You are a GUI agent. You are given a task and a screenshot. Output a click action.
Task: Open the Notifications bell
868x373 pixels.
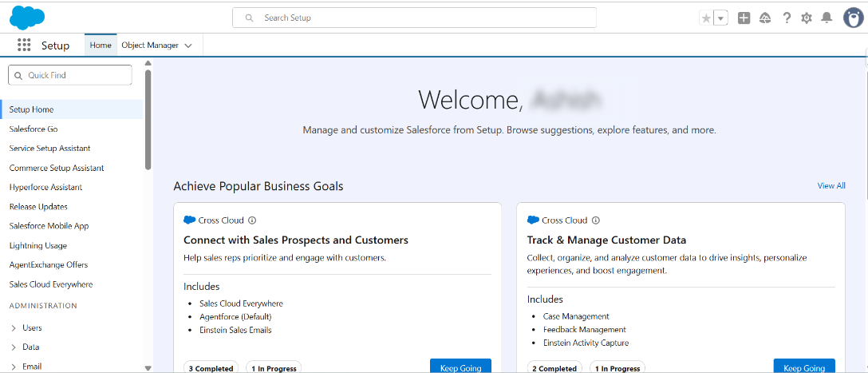click(827, 18)
